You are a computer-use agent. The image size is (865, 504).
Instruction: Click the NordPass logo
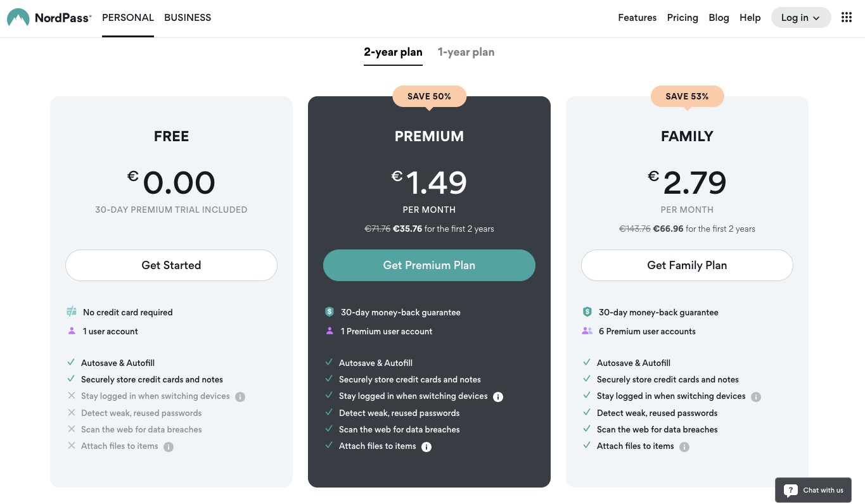click(x=49, y=18)
